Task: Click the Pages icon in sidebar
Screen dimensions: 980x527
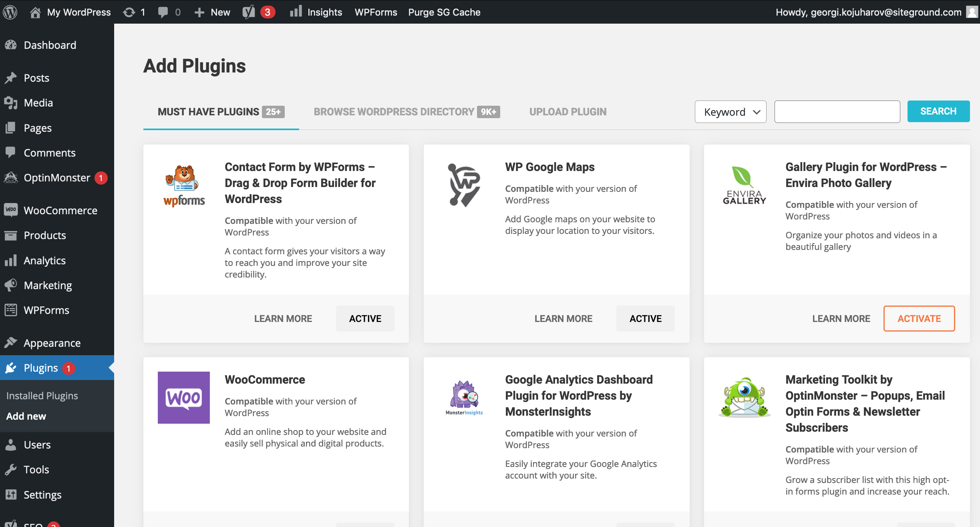Action: tap(11, 128)
